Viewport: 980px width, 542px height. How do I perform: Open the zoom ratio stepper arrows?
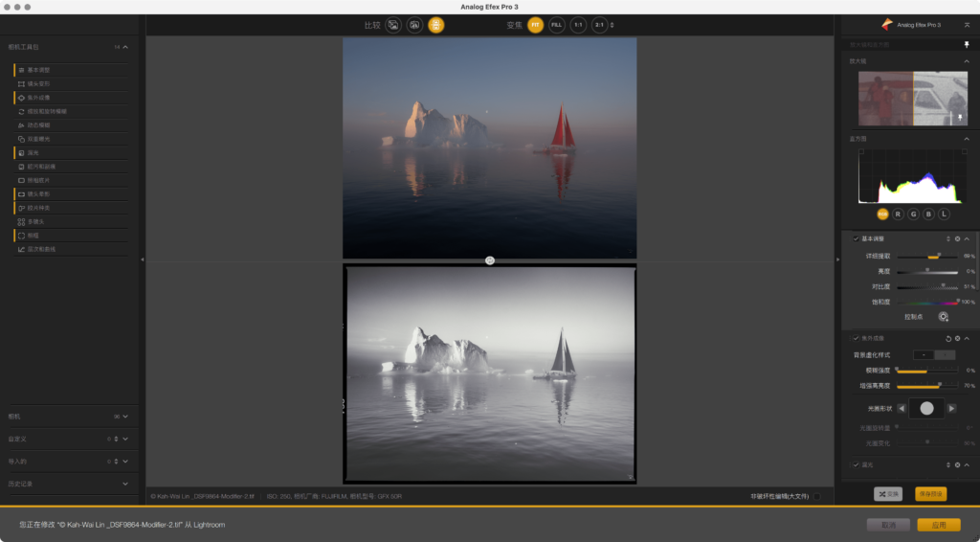612,25
